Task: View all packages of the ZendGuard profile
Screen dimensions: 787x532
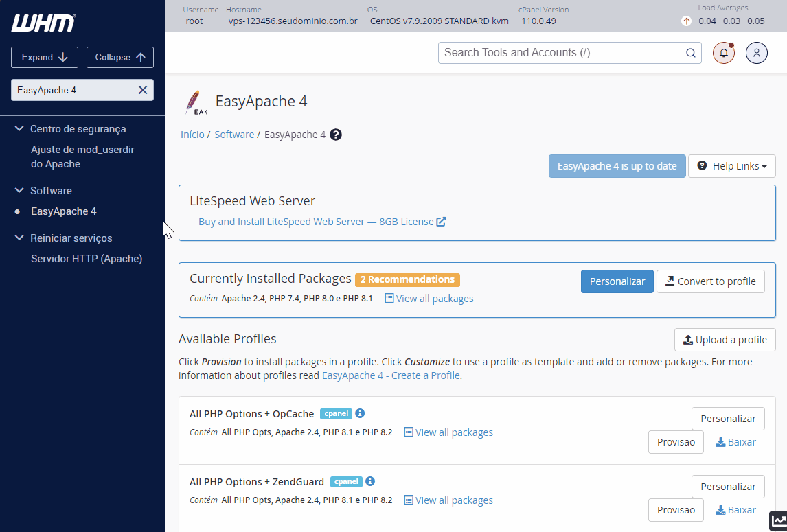Action: (448, 500)
